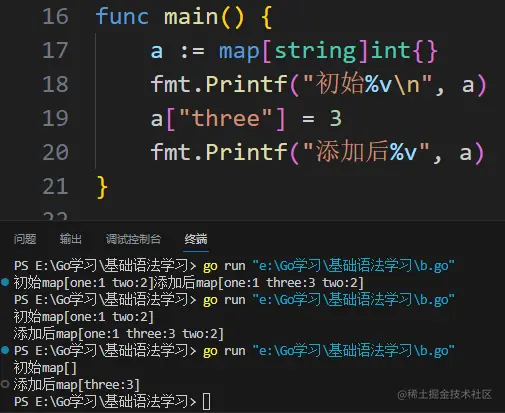
Task: Click the second go run command line
Action: pyautogui.click(x=234, y=300)
